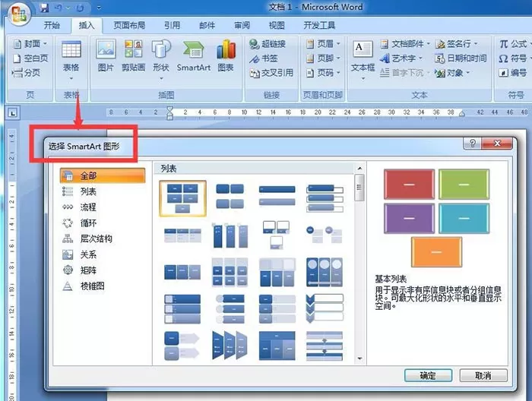
Task: Switch to the 页面布局 ribbon tab
Action: pyautogui.click(x=129, y=25)
